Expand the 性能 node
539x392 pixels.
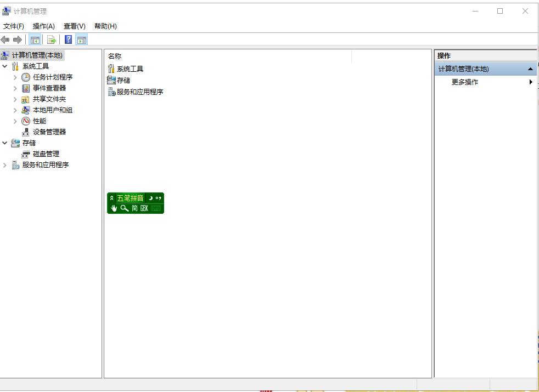coord(15,121)
